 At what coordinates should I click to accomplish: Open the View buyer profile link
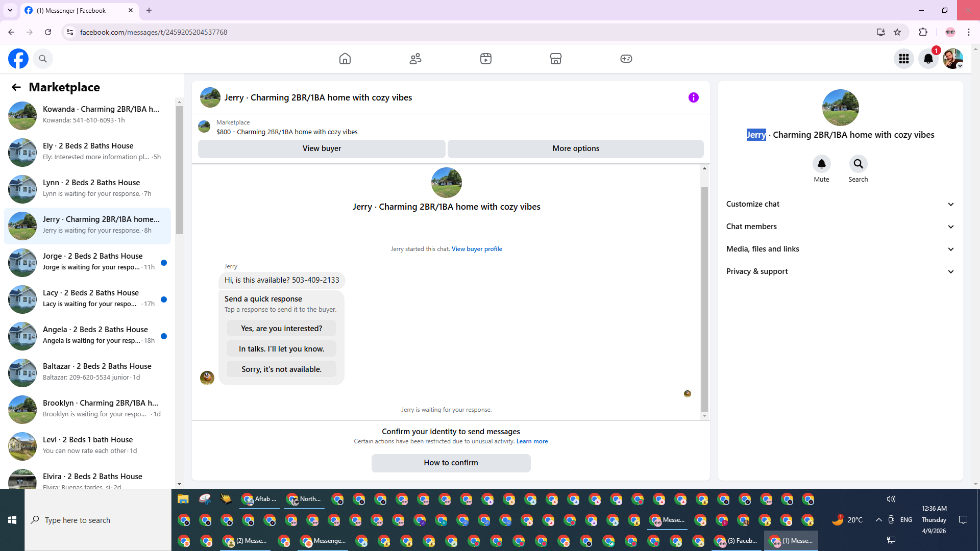click(x=477, y=249)
